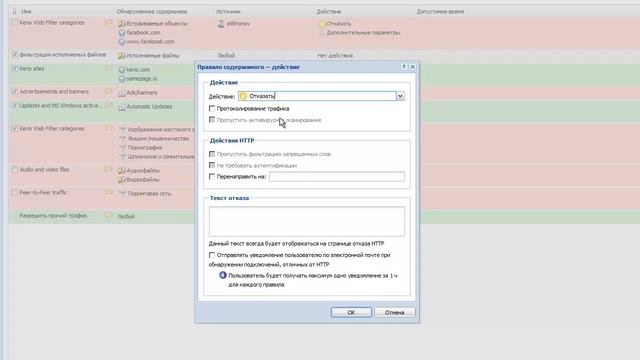Click globe icon next to samepage.io
Viewport: 640px width, 360px height.
coord(122,79)
